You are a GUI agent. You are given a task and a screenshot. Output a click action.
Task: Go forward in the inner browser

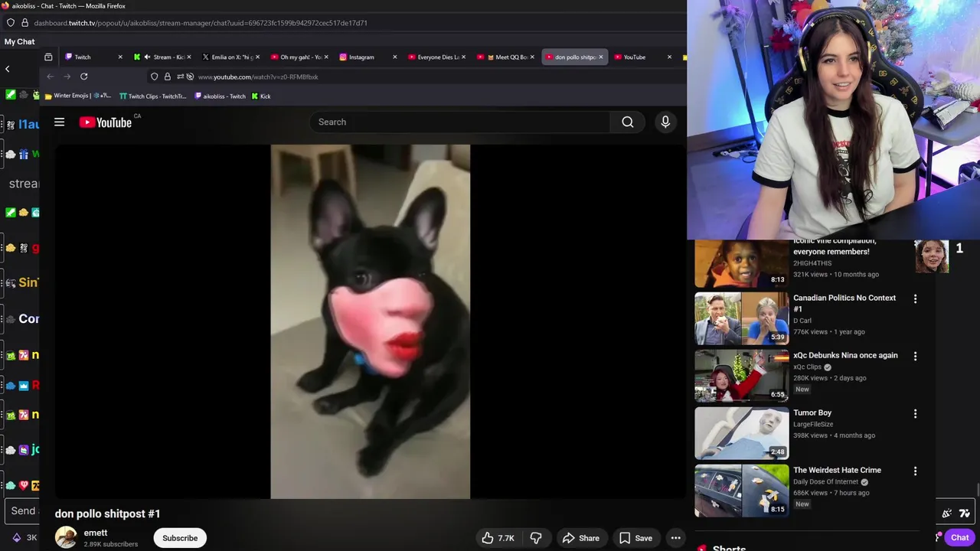point(67,77)
